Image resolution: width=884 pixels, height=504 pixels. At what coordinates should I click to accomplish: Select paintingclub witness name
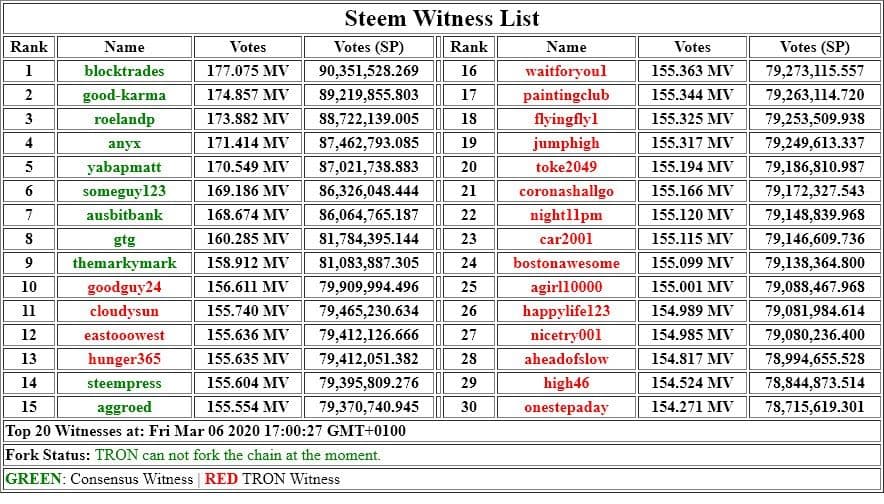[566, 95]
